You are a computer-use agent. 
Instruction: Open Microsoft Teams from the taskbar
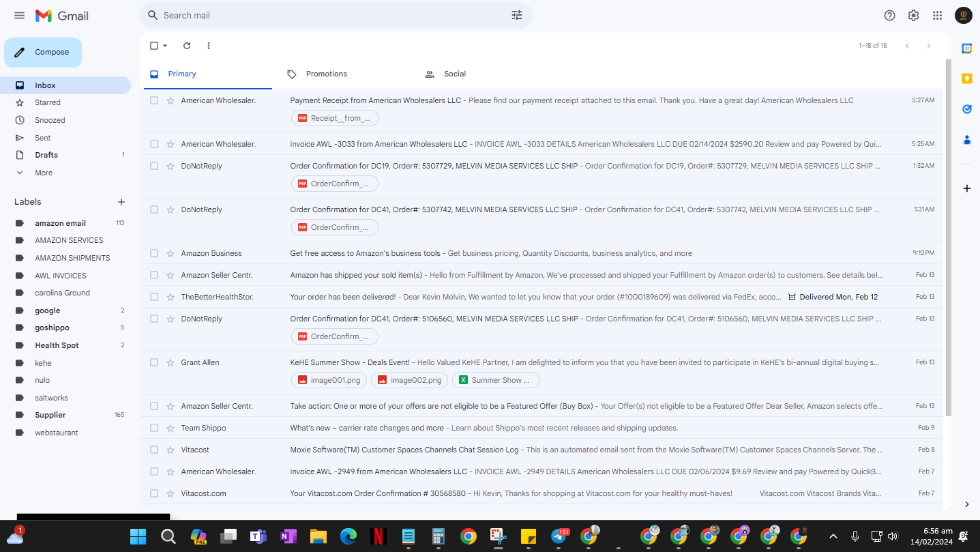(x=258, y=536)
